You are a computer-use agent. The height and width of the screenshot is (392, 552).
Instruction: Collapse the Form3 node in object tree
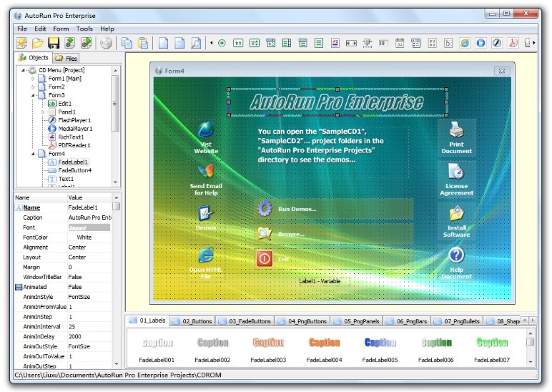[x=33, y=95]
